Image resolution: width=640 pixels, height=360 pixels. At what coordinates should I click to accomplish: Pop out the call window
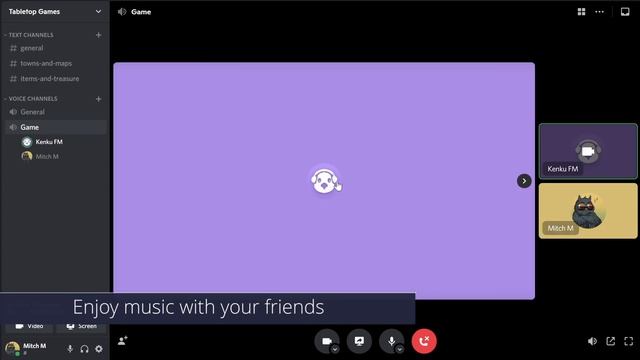611,341
